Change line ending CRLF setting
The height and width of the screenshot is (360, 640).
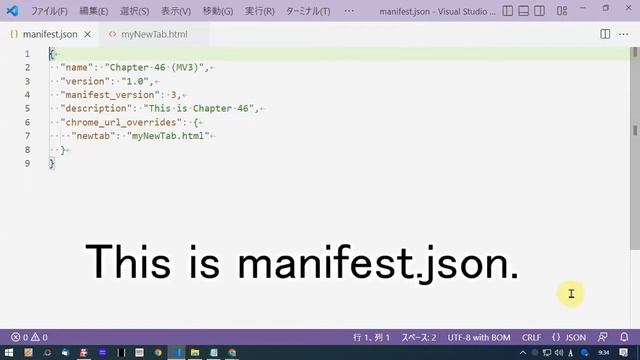(531, 338)
